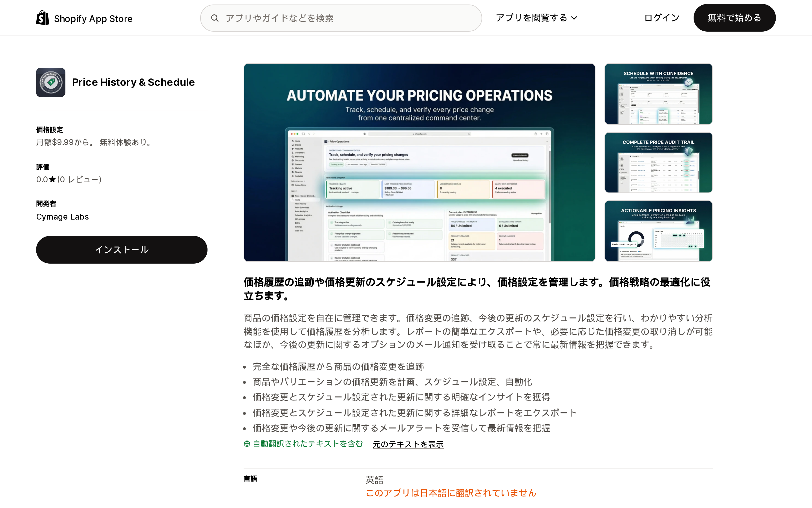Focus the アプリやガイドなどを検索 search field
This screenshot has width=812, height=508.
click(341, 18)
